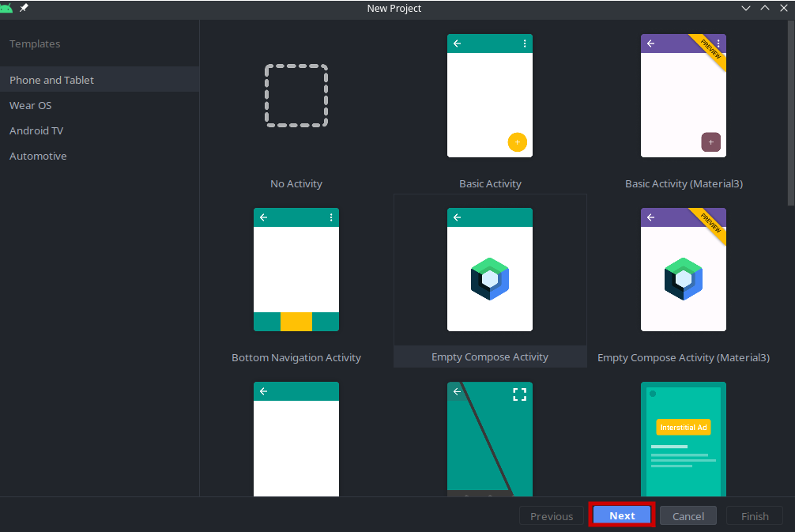Image resolution: width=795 pixels, height=532 pixels.
Task: Switch to Wear OS templates
Action: click(x=31, y=105)
